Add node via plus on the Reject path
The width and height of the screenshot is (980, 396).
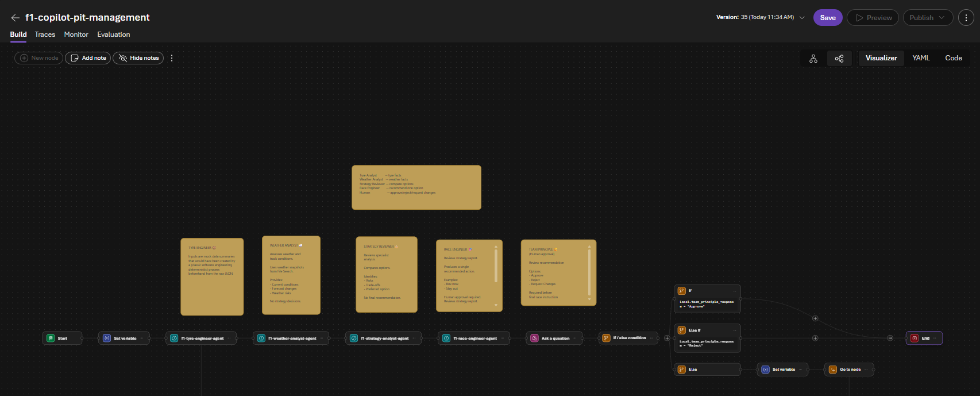(x=815, y=338)
